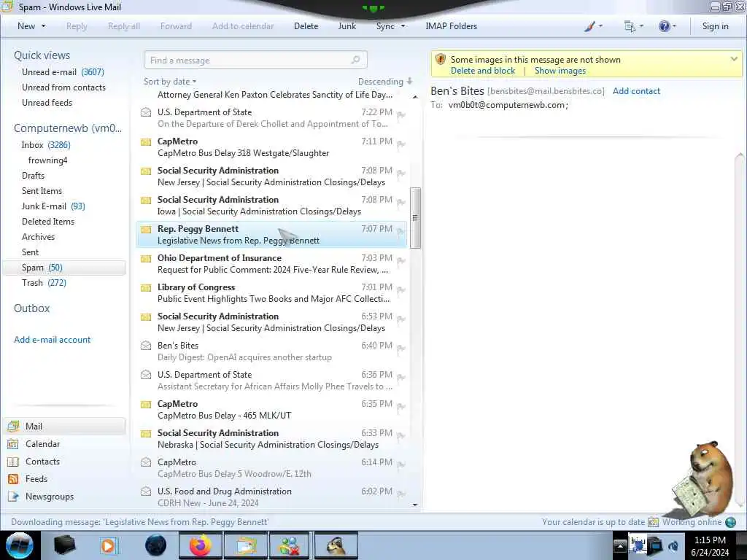The width and height of the screenshot is (747, 560).
Task: Open the blue Help question mark icon
Action: (x=664, y=27)
